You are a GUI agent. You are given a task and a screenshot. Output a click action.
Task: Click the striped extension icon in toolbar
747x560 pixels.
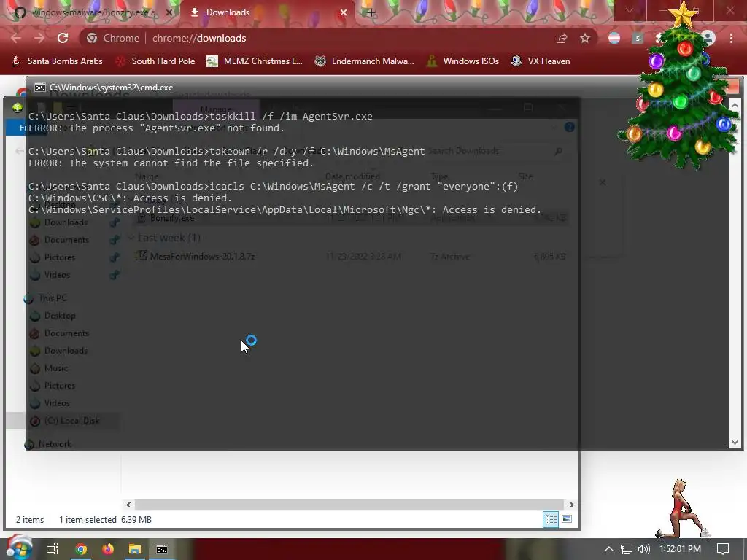(614, 38)
